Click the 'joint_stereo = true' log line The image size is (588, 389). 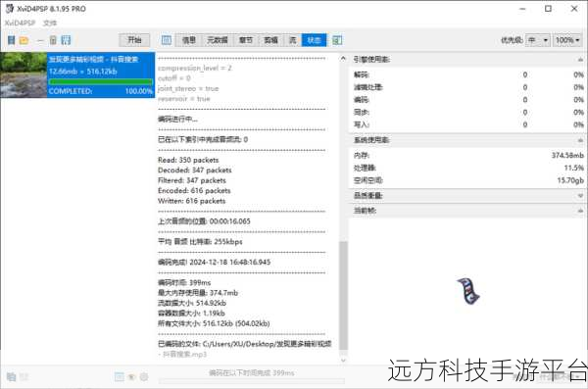click(x=188, y=88)
